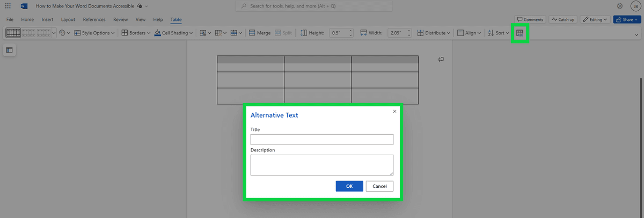Switch to the Insert tab
Screen dimensions: 644x218
coord(48,19)
